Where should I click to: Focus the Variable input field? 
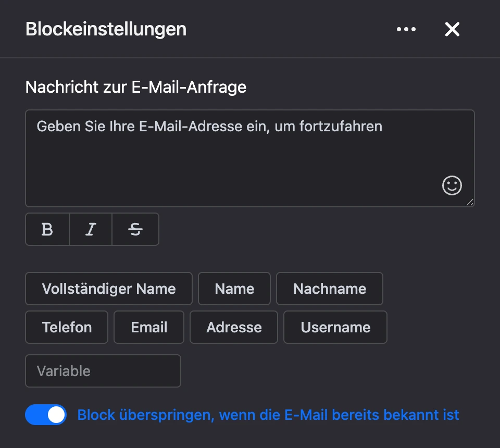103,371
